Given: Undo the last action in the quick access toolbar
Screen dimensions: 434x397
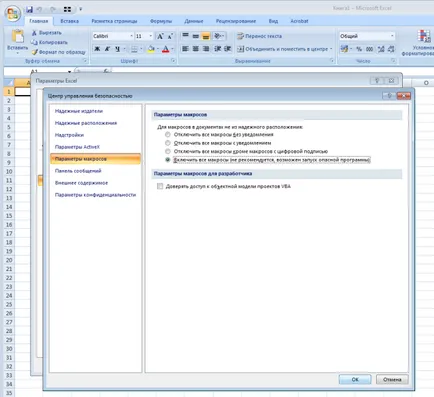Looking at the screenshot, I should [39, 9].
